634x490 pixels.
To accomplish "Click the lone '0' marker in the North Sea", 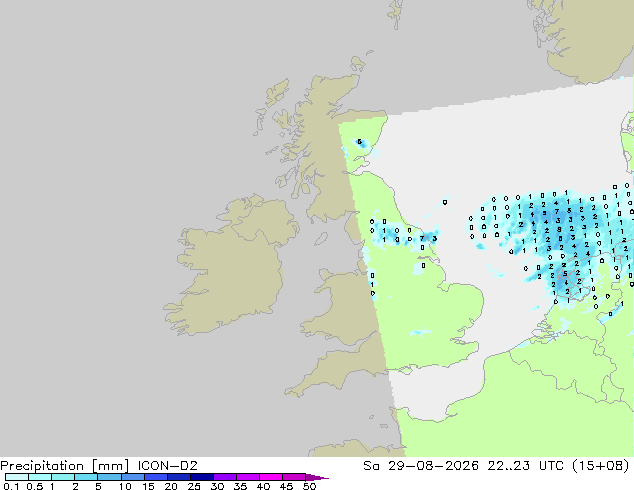I will click(445, 202).
